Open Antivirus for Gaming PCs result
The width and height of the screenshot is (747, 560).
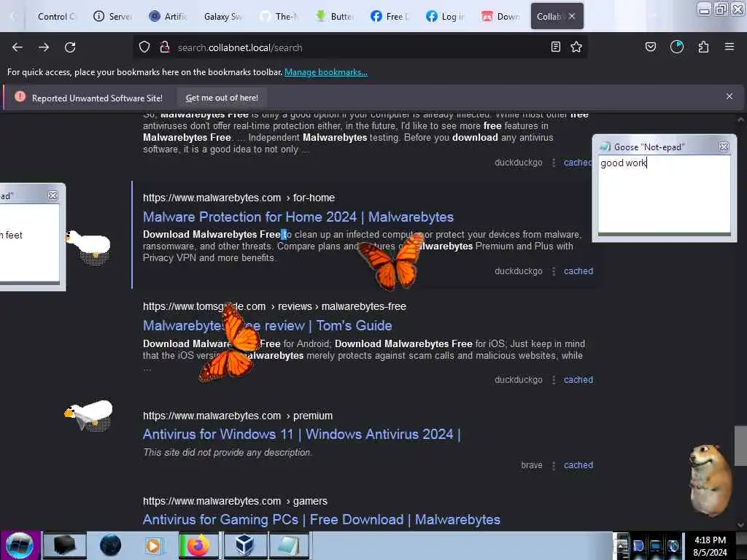[x=322, y=519]
